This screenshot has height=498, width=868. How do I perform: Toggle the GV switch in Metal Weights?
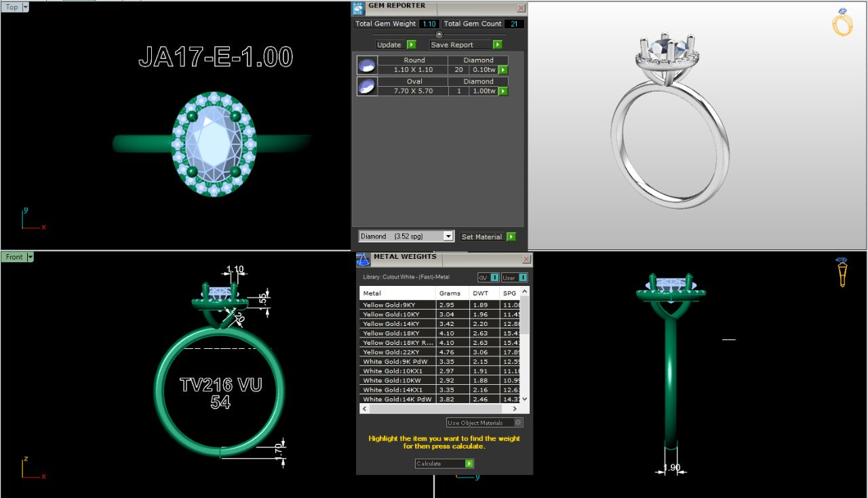488,277
